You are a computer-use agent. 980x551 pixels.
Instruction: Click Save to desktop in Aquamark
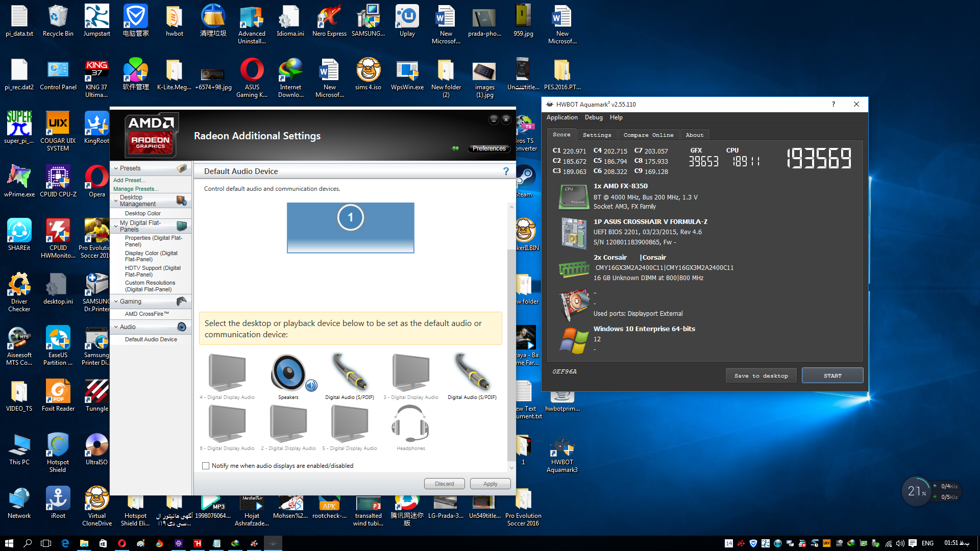pos(761,376)
